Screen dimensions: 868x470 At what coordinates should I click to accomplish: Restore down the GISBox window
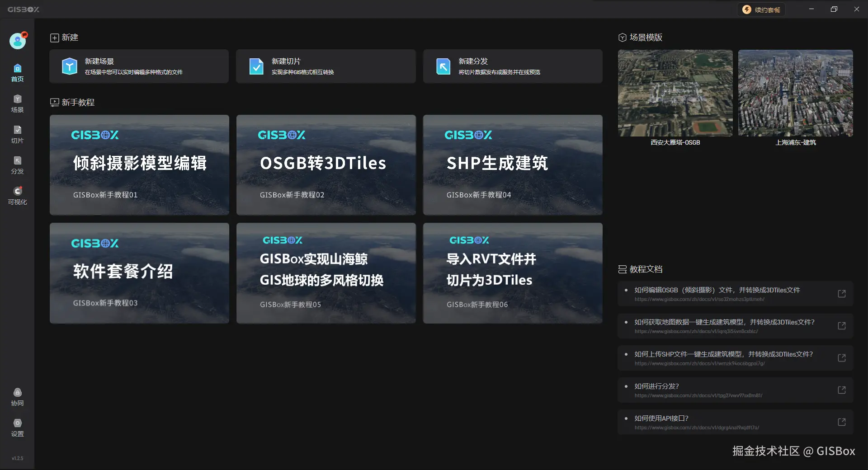pyautogui.click(x=834, y=9)
